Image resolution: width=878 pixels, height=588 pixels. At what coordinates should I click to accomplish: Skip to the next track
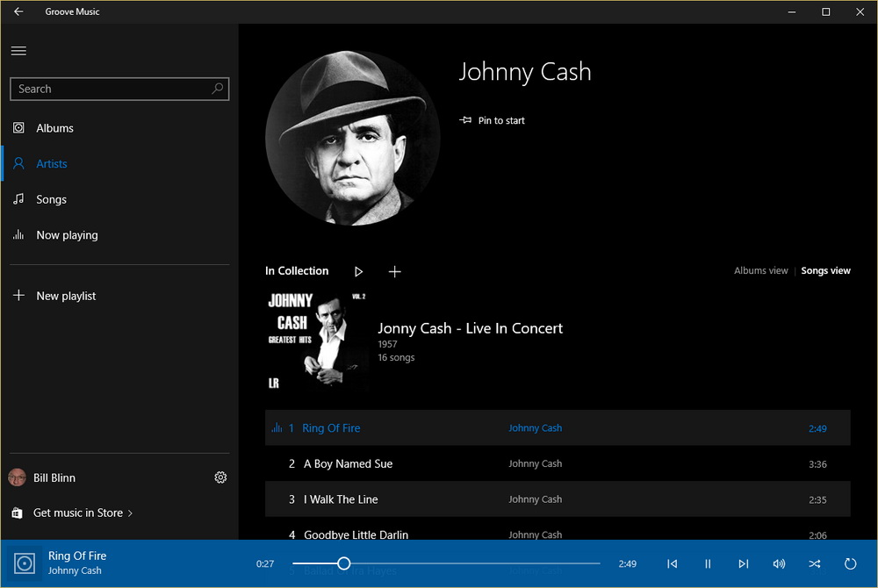[743, 563]
